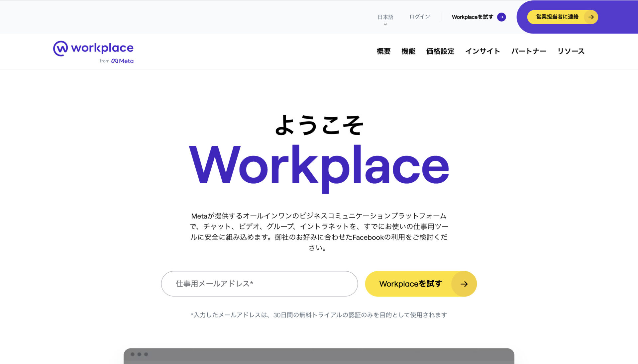638x364 pixels.
Task: Click the リソース navigation link
Action: pos(571,51)
